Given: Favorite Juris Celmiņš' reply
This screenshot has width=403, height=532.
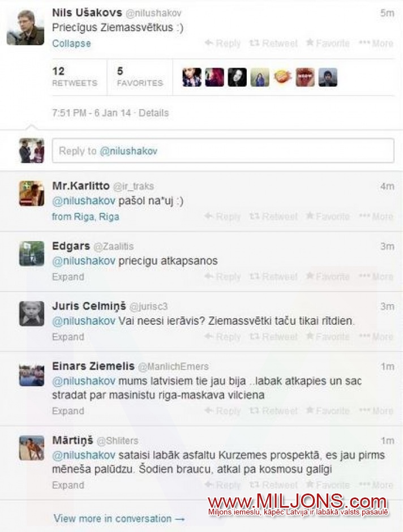Looking at the screenshot, I should tap(327, 337).
